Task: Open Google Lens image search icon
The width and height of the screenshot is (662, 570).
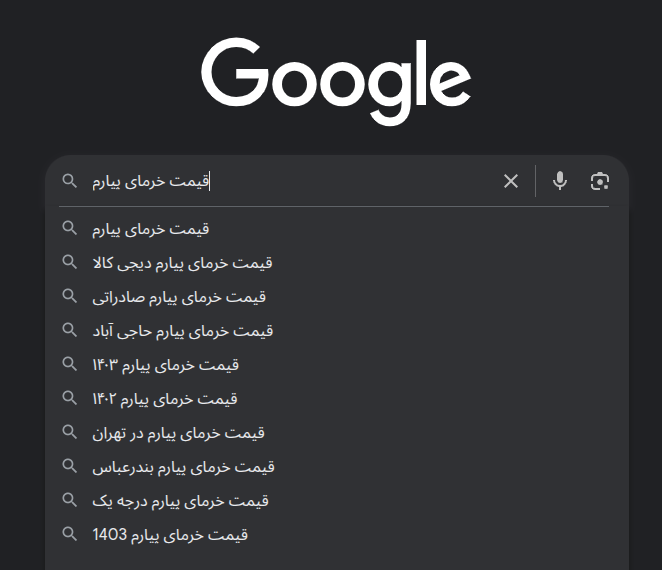Action: pos(600,182)
